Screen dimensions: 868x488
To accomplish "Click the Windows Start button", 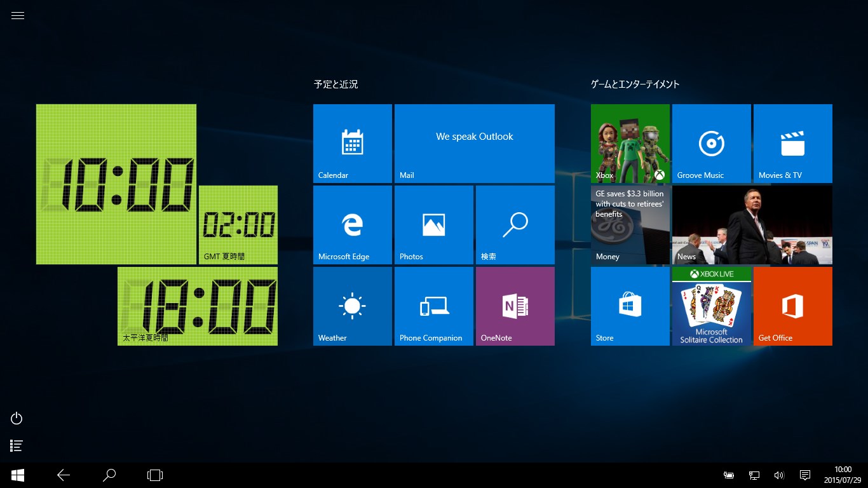I will click(x=18, y=475).
